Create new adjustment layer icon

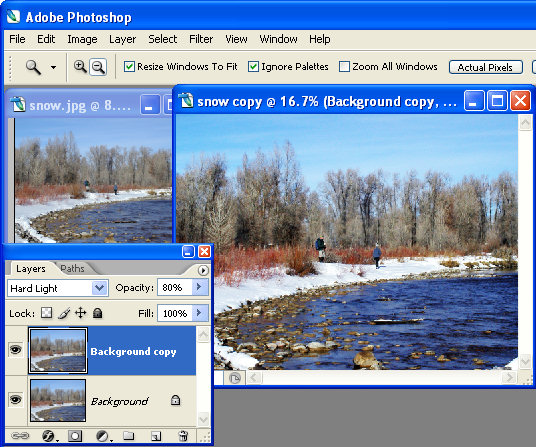point(102,436)
